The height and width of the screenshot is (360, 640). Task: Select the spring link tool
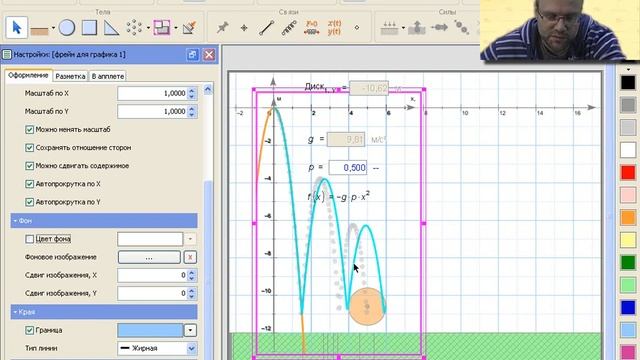pos(289,28)
